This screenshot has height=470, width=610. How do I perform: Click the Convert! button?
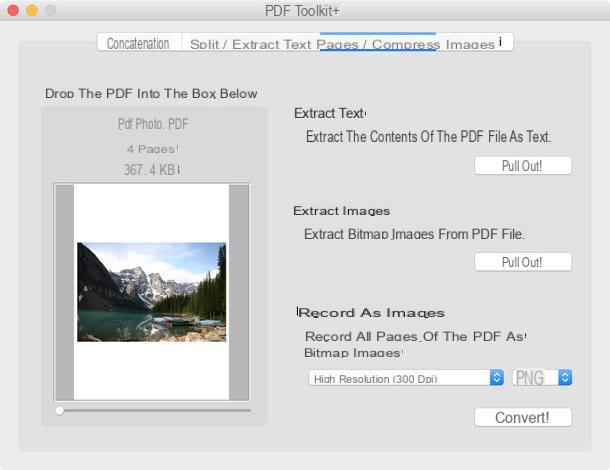[x=523, y=417]
